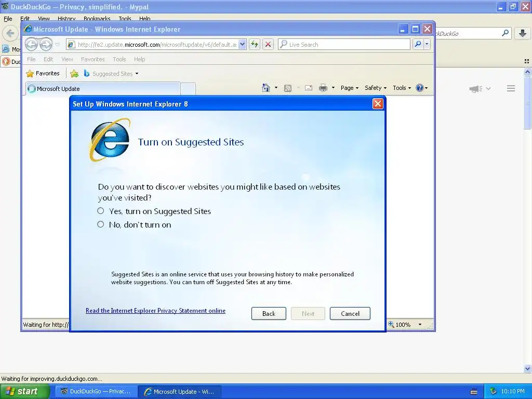Open the Mypal File menu
Screen dimensions: 532x399
pos(8,19)
